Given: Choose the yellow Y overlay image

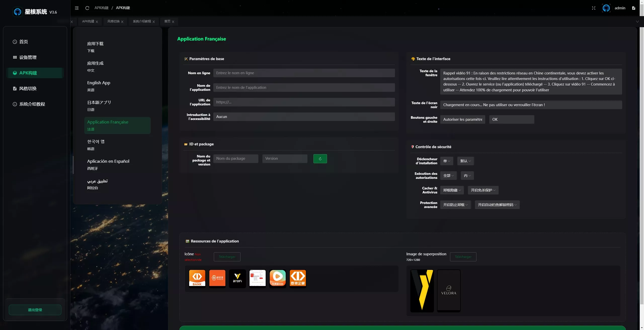Looking at the screenshot, I should click(x=422, y=291).
